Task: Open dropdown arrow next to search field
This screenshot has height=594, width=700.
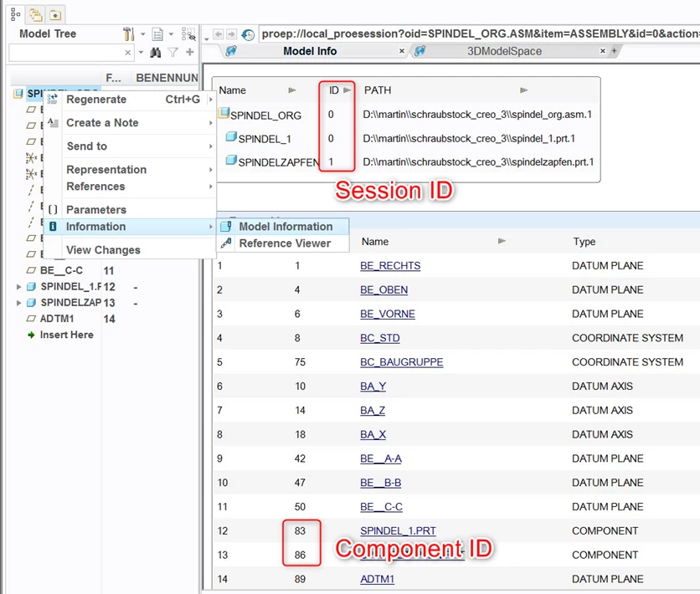Action: [x=141, y=53]
